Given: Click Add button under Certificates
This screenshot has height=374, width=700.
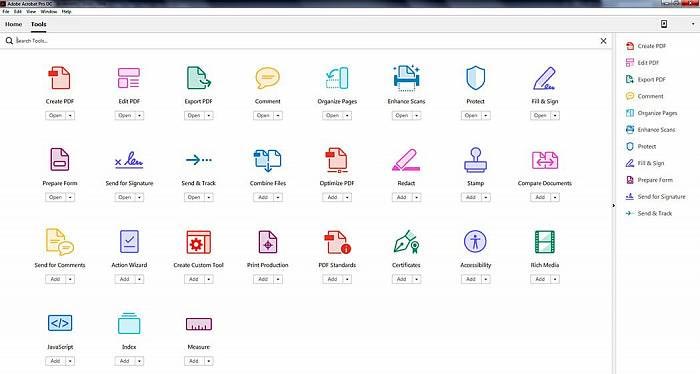Looking at the screenshot, I should [x=401, y=279].
